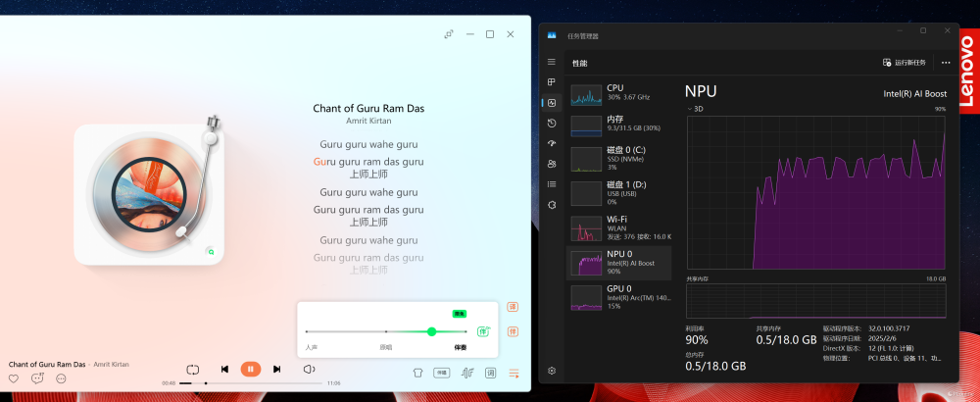Expand the 3D graph engine dropdown
This screenshot has height=402, width=980.
(x=695, y=109)
